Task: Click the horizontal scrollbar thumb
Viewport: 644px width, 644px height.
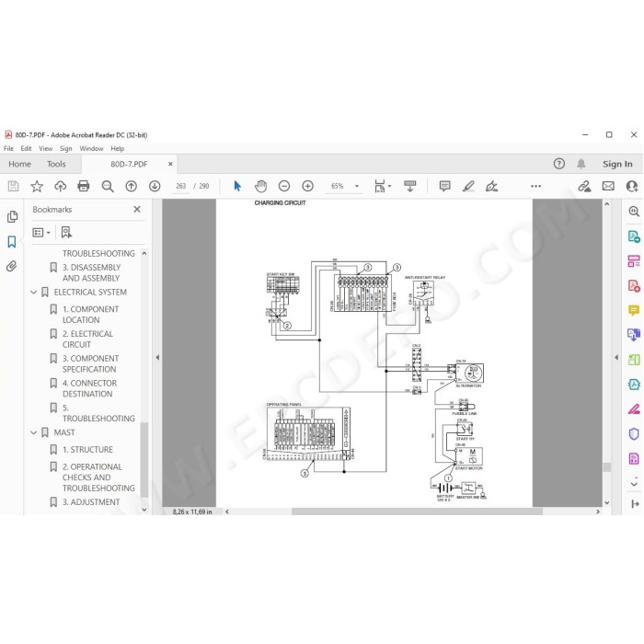Action: [x=417, y=512]
